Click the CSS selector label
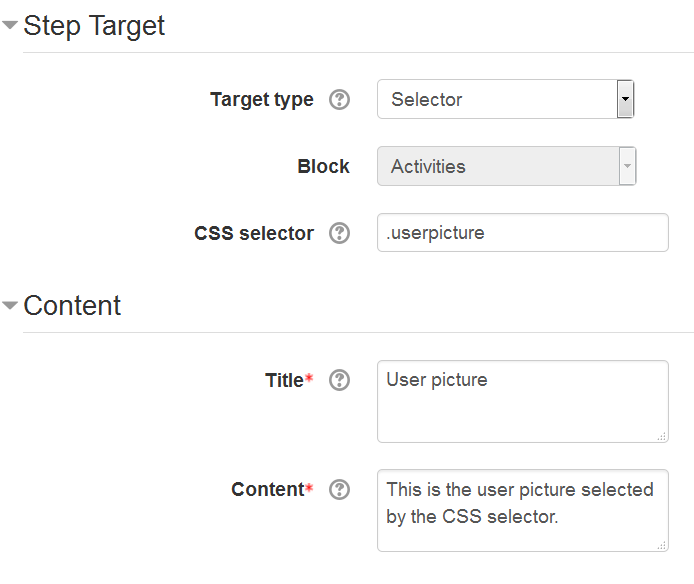This screenshot has height=584, width=694. (254, 233)
